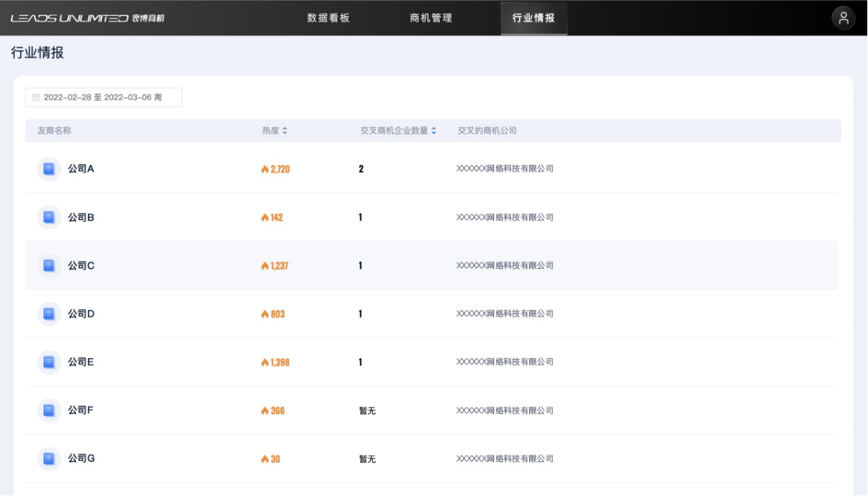Click the 公司D company name
Image resolution: width=868 pixels, height=496 pixels.
[81, 314]
